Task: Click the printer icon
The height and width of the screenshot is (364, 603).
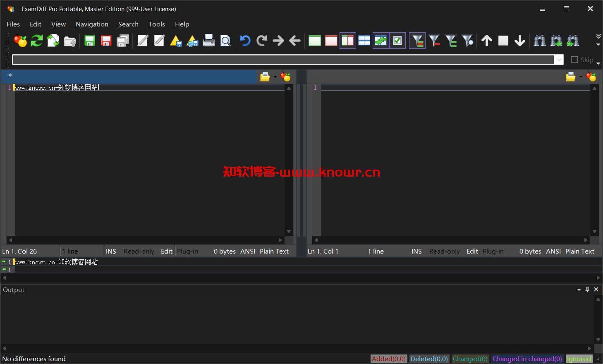Action: point(209,41)
